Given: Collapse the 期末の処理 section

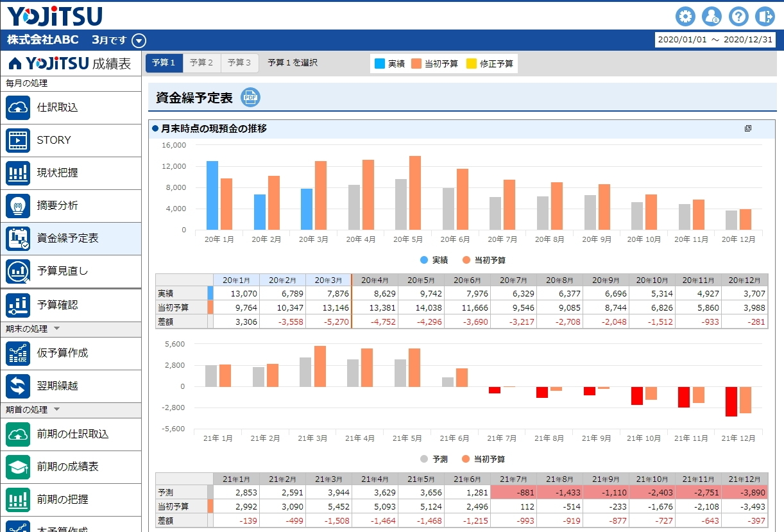Looking at the screenshot, I should pos(56,329).
